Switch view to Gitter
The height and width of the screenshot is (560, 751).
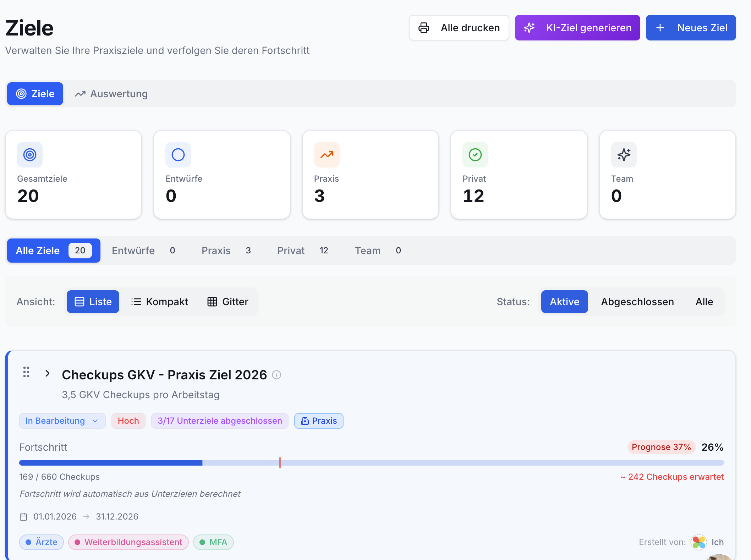click(x=228, y=302)
